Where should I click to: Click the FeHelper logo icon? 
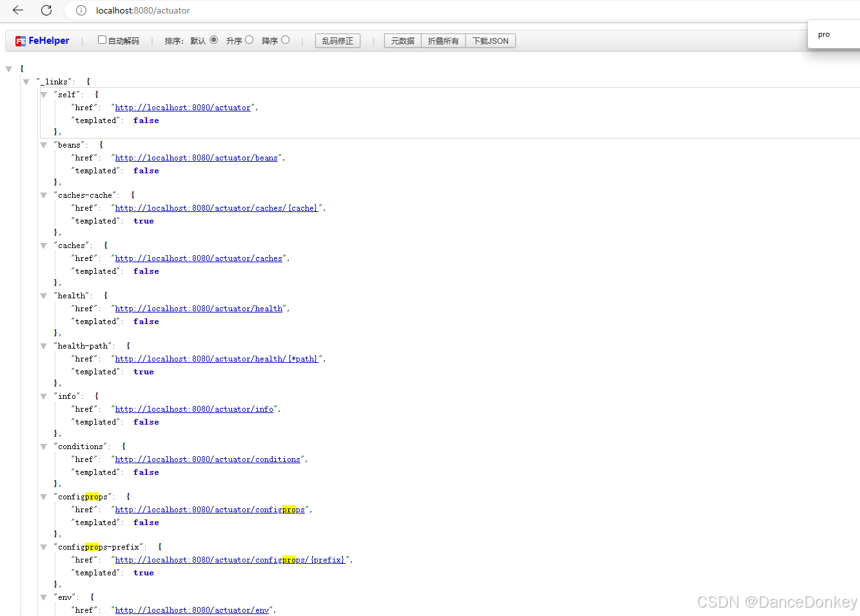tap(21, 41)
